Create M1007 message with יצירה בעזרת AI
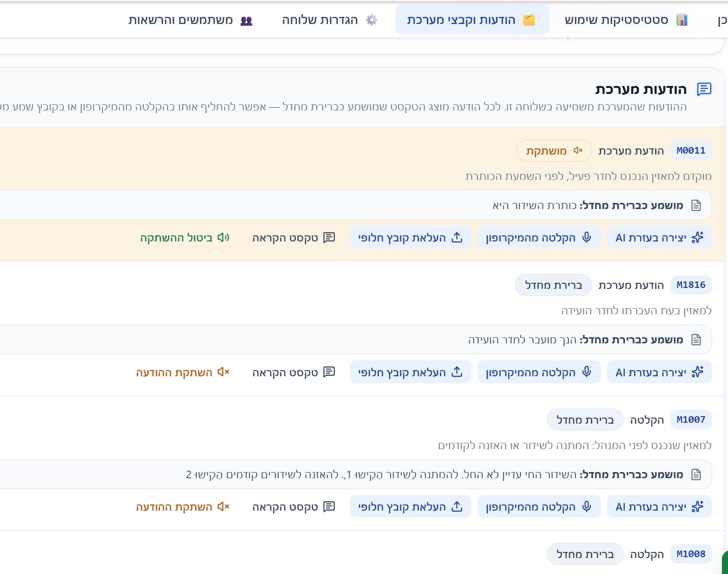728x574 pixels. pyautogui.click(x=659, y=507)
